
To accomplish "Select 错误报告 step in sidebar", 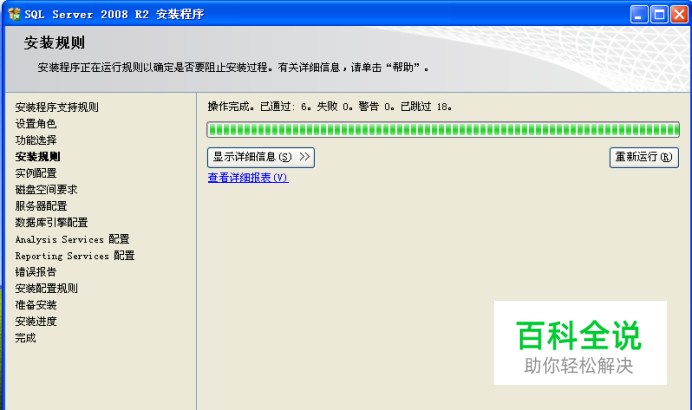I will point(36,272).
